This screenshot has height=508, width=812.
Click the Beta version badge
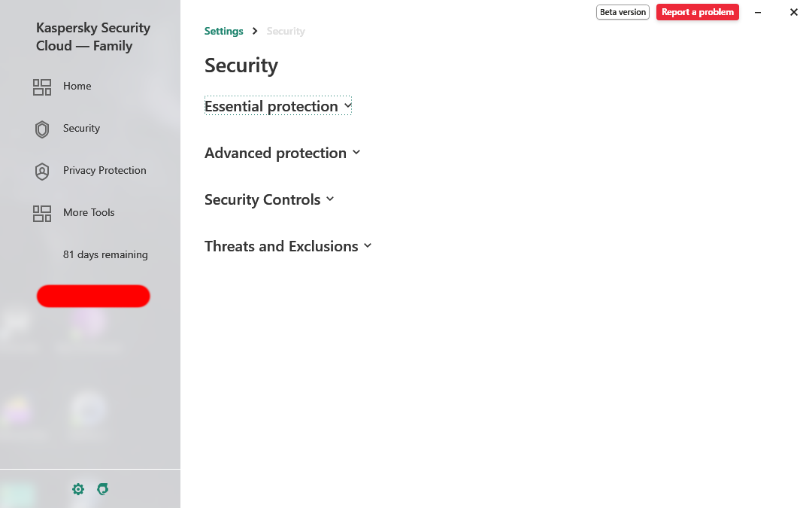click(x=623, y=12)
